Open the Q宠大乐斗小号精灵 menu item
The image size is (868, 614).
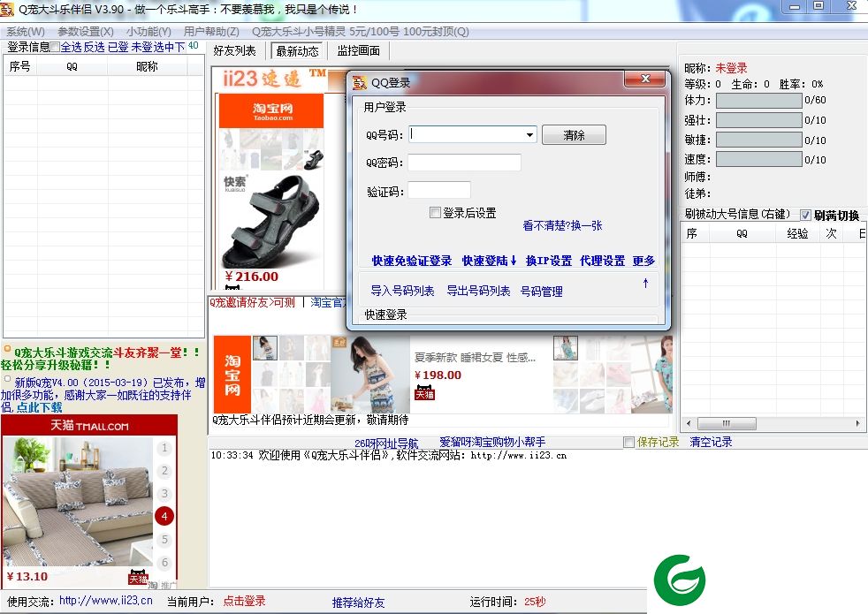pos(360,32)
